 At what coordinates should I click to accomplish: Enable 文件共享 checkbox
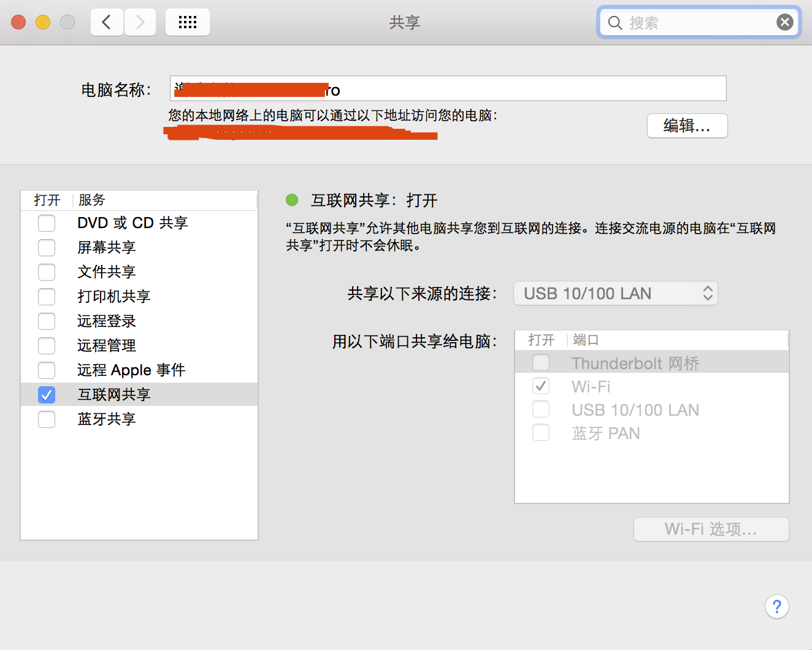[47, 272]
